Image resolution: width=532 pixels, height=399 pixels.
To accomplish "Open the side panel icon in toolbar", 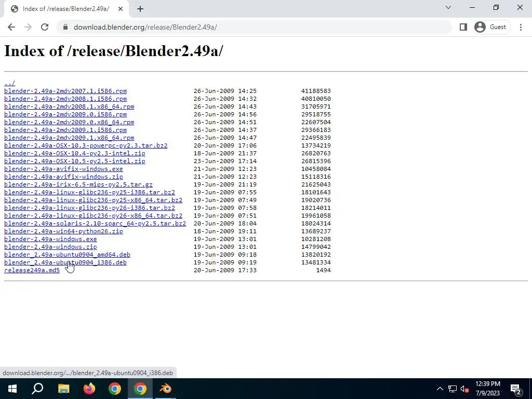I will (x=463, y=27).
